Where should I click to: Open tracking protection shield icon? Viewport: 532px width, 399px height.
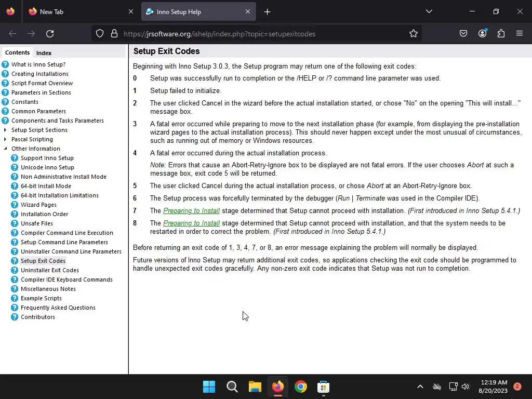99,34
